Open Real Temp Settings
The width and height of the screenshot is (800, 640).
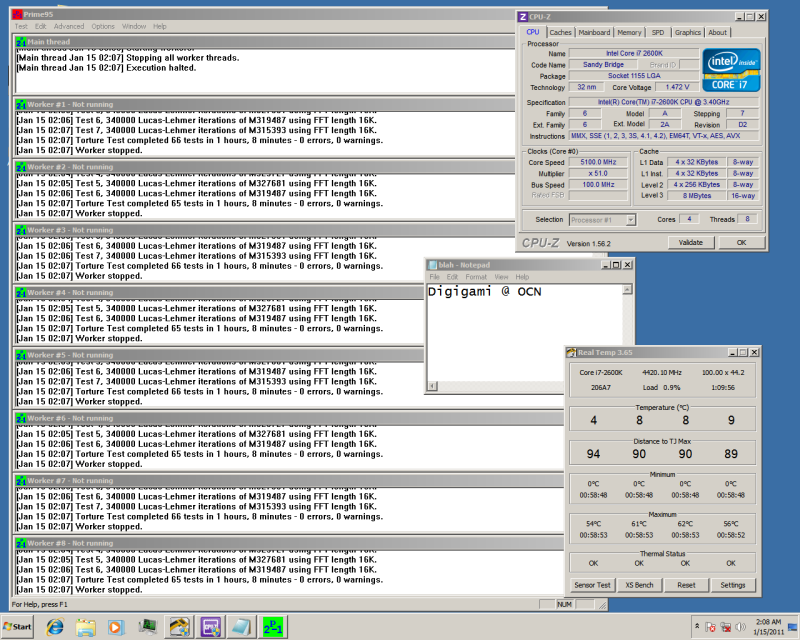(733, 585)
